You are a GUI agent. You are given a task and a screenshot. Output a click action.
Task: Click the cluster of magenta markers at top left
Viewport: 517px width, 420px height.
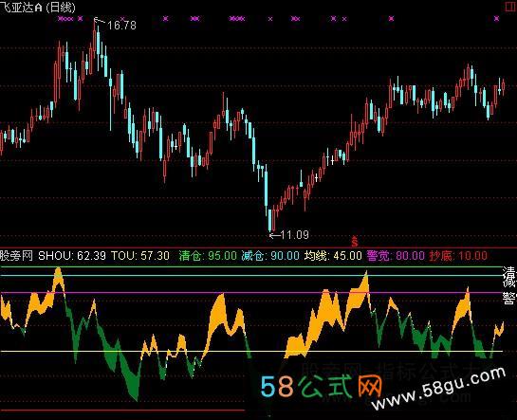click(x=65, y=19)
